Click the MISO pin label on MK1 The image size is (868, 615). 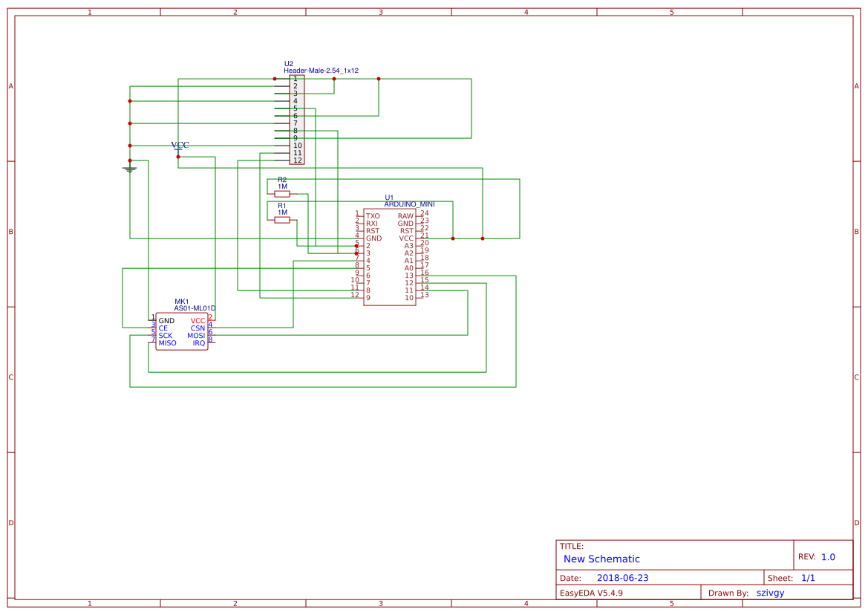coord(167,343)
